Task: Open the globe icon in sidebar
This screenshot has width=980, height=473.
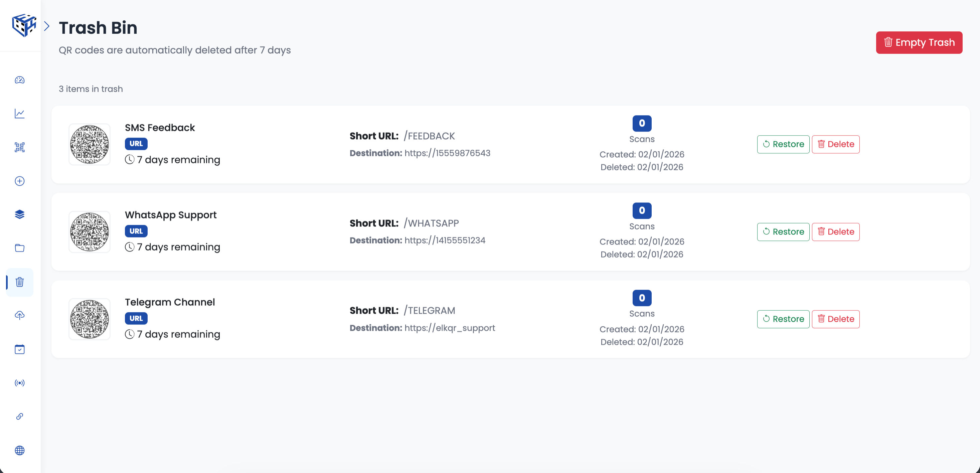Action: click(x=20, y=450)
